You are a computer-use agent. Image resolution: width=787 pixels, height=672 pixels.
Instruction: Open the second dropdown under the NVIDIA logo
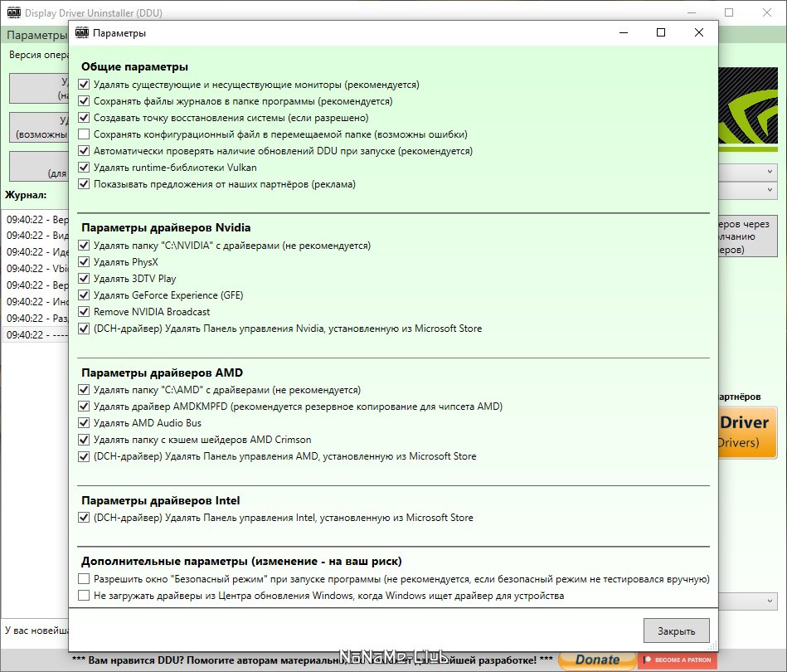[x=748, y=190]
